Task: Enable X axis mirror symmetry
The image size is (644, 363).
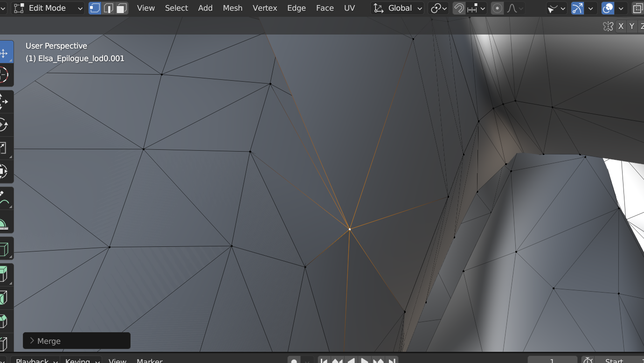Action: pos(621,27)
